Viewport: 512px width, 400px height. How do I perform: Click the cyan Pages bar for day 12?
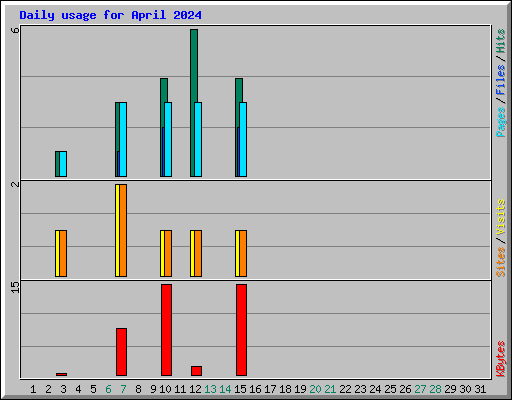point(198,139)
